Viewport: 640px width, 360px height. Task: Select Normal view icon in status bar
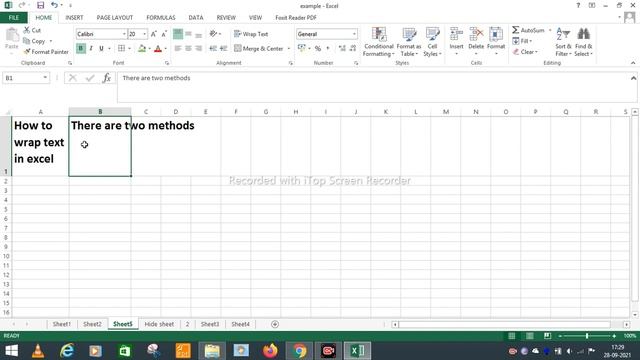pos(511,336)
